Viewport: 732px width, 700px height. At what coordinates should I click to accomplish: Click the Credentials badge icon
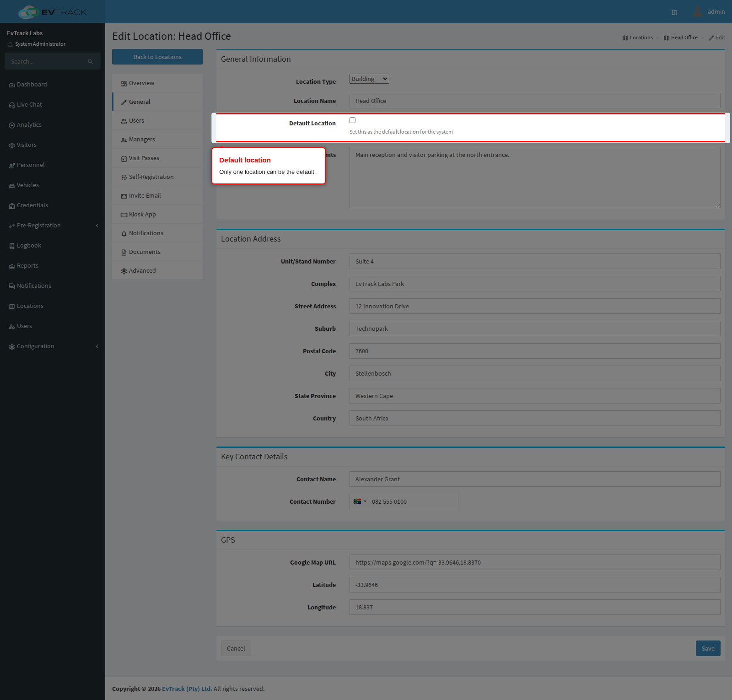pyautogui.click(x=12, y=206)
